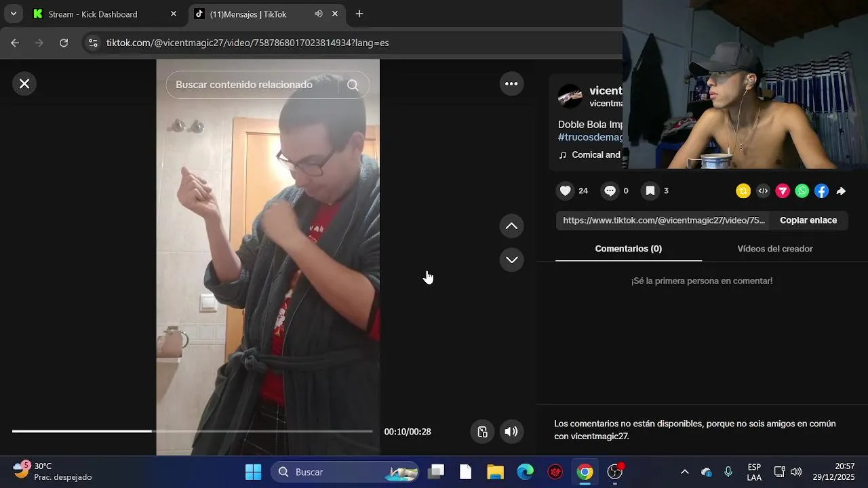Open the 'Comical and' music track link
Image resolution: width=868 pixels, height=488 pixels.
(x=590, y=155)
